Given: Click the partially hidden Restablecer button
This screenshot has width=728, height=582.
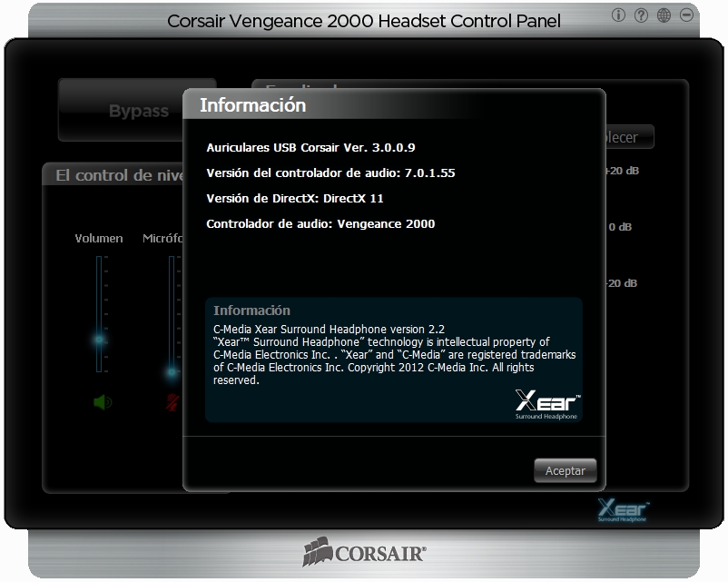Looking at the screenshot, I should point(629,137).
